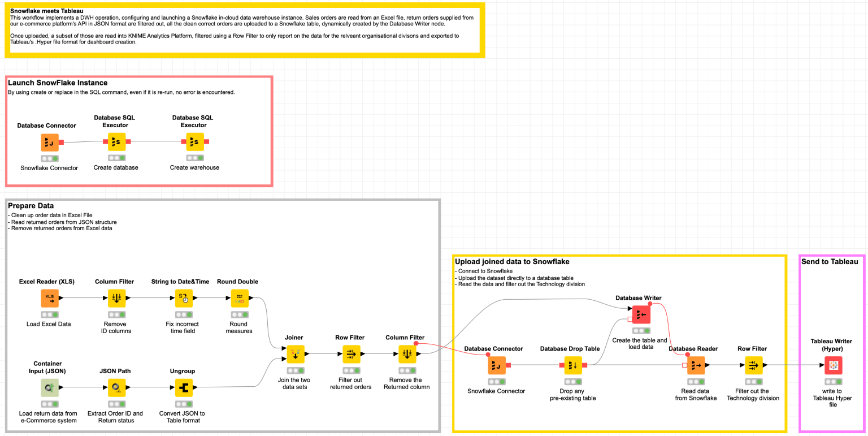Click 'Extract Order ID and Return status' label
This screenshot has height=436, width=868.
tap(115, 417)
